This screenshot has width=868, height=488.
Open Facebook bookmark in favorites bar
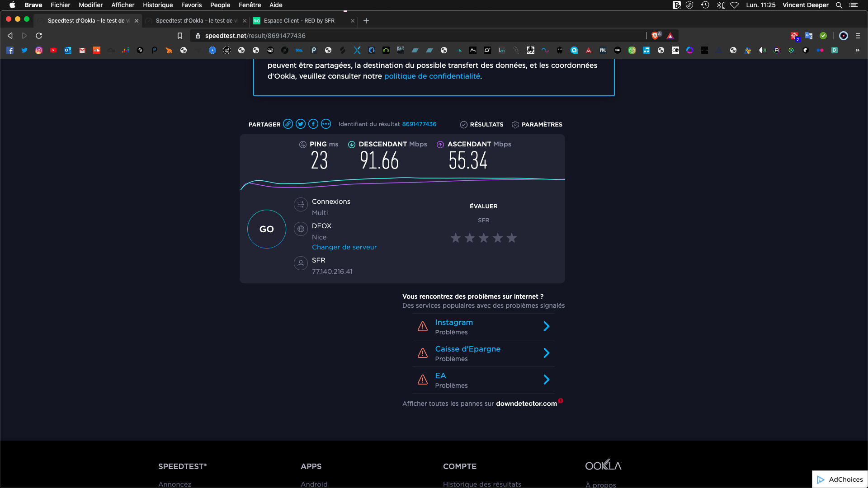[10, 50]
